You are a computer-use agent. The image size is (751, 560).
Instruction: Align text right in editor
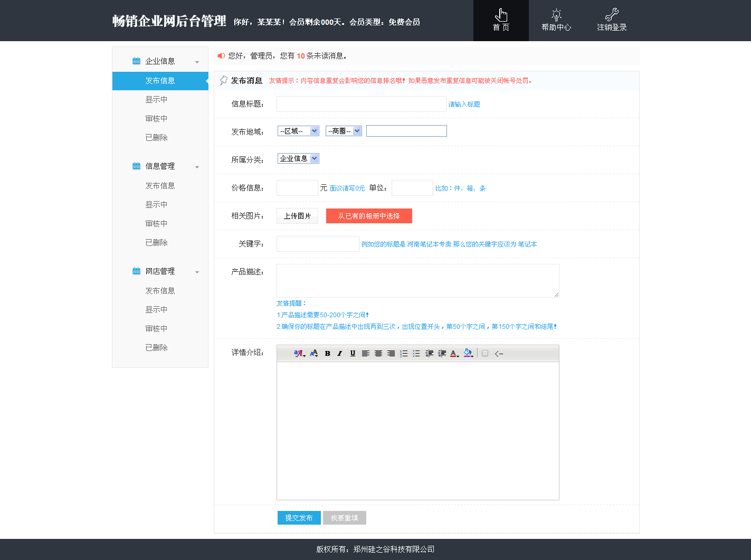pyautogui.click(x=391, y=354)
